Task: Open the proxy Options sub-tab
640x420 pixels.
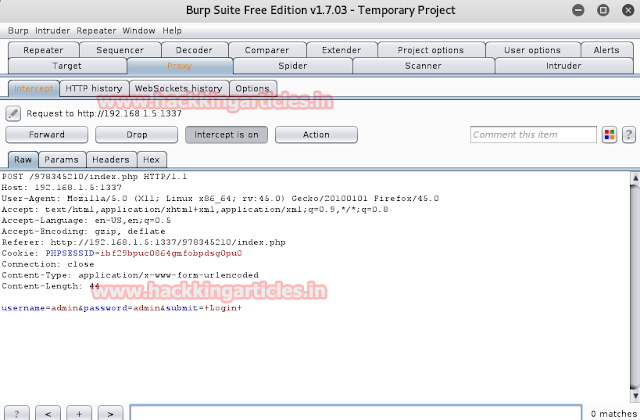Action: (253, 89)
